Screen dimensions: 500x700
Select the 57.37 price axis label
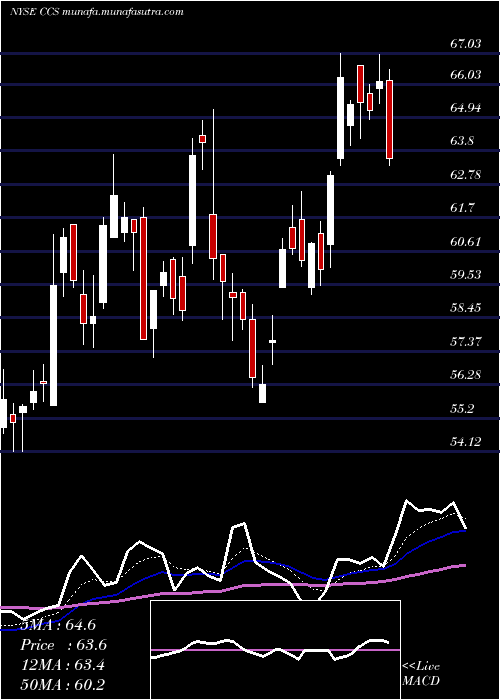point(466,342)
